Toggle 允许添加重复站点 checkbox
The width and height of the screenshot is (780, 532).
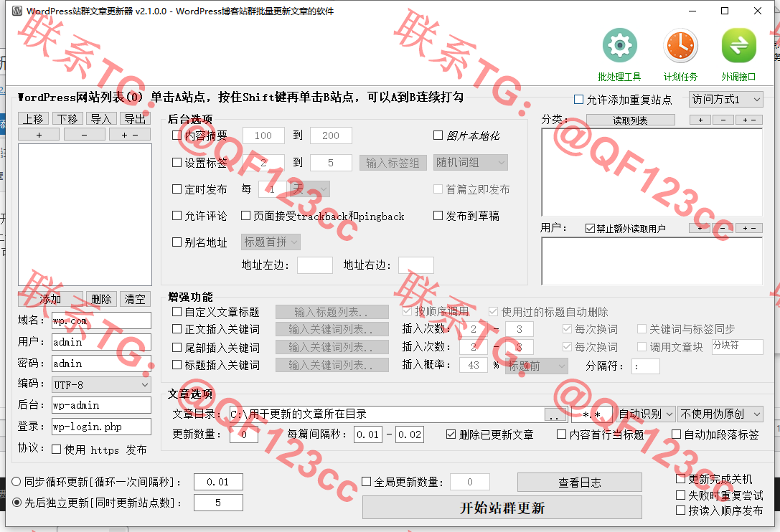pos(578,100)
